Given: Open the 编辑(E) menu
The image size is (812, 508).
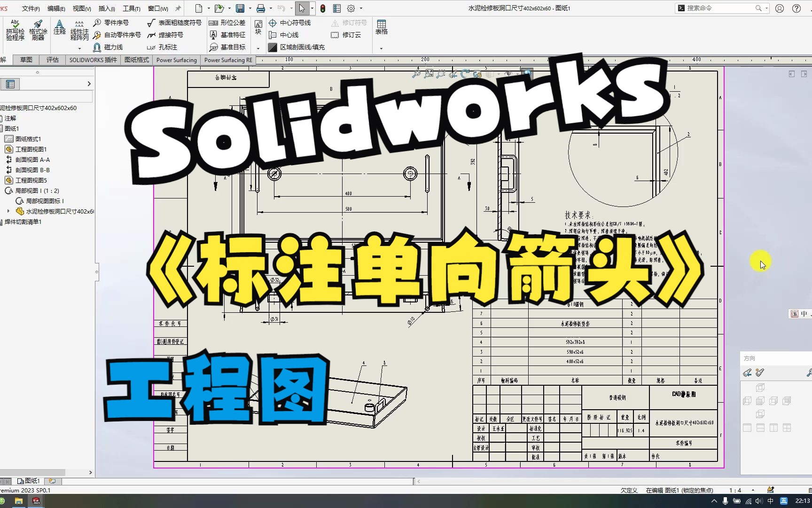Looking at the screenshot, I should (56, 8).
